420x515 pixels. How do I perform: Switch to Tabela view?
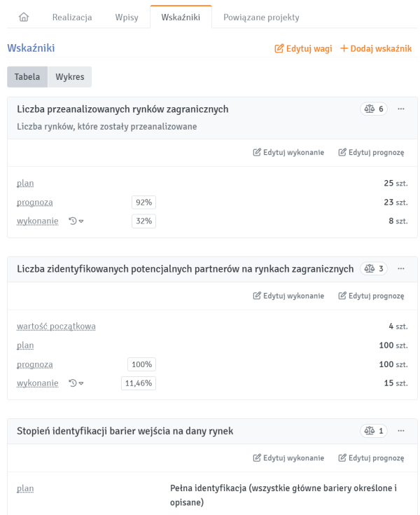pos(27,77)
